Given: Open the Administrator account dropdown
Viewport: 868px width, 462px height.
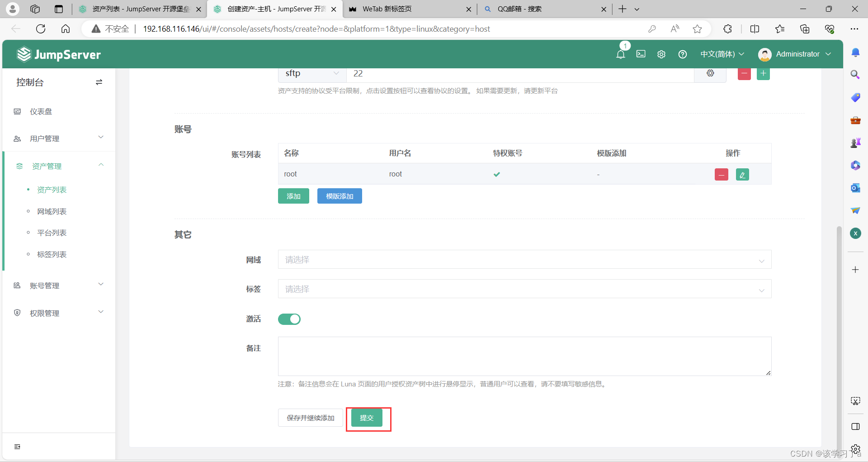Looking at the screenshot, I should click(x=795, y=54).
